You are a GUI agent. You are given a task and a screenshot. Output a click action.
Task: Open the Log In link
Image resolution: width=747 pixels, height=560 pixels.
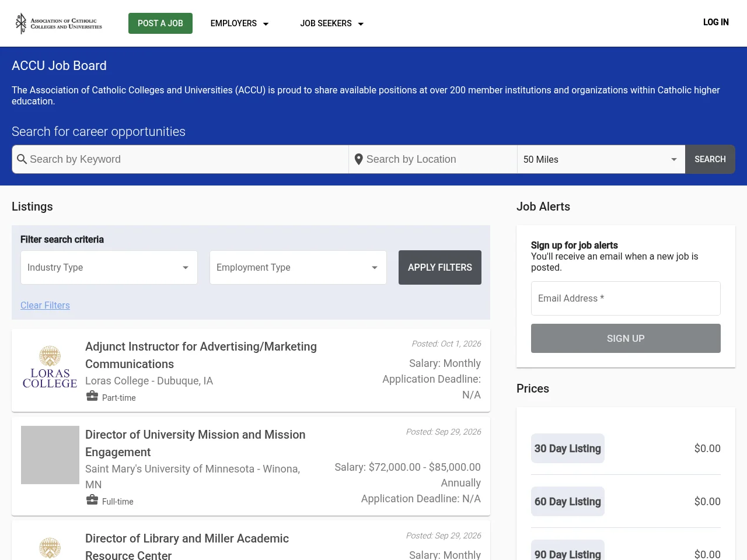click(716, 22)
